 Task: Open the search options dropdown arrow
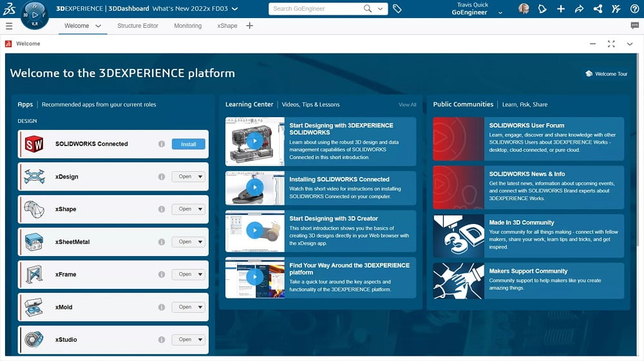point(381,8)
